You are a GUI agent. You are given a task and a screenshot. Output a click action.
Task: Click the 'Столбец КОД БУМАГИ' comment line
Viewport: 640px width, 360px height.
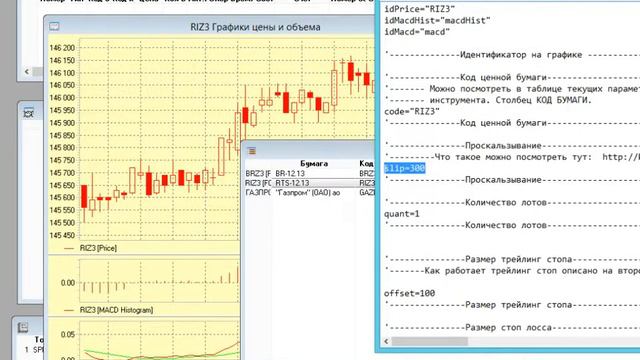click(x=488, y=100)
